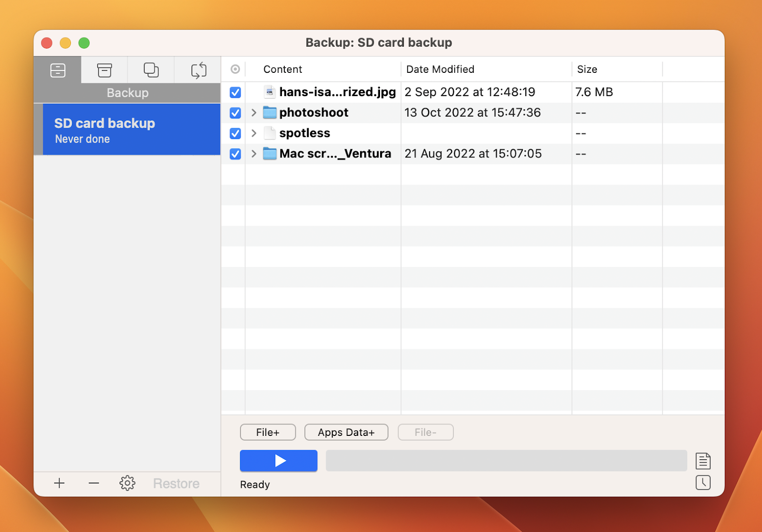762x532 pixels.
Task: Add files using File+ button
Action: click(x=268, y=432)
